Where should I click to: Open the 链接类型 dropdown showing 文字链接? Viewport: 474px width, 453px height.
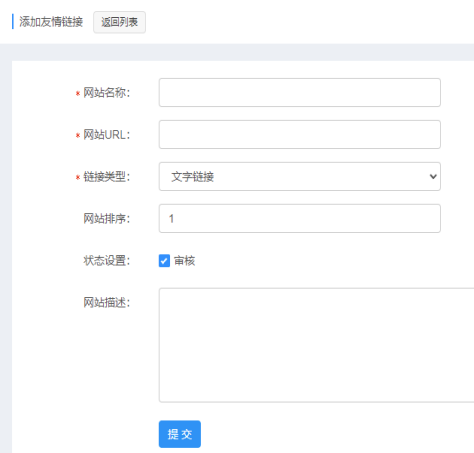point(300,177)
